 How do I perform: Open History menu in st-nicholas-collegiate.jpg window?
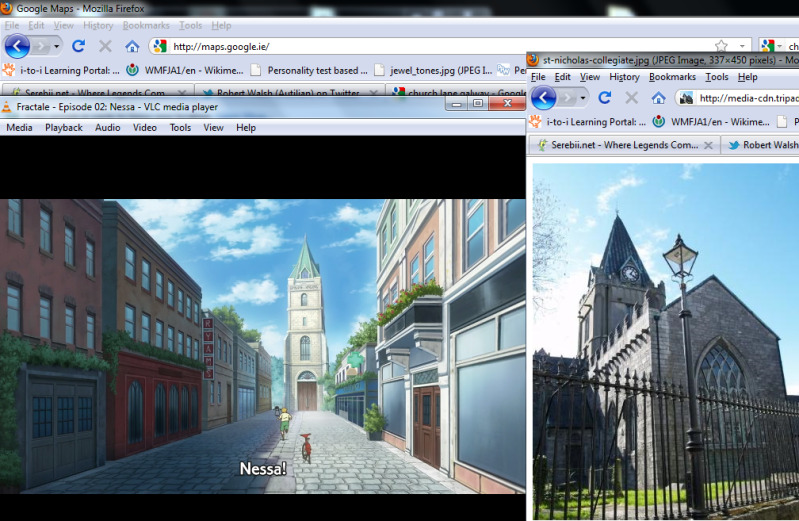(x=624, y=77)
